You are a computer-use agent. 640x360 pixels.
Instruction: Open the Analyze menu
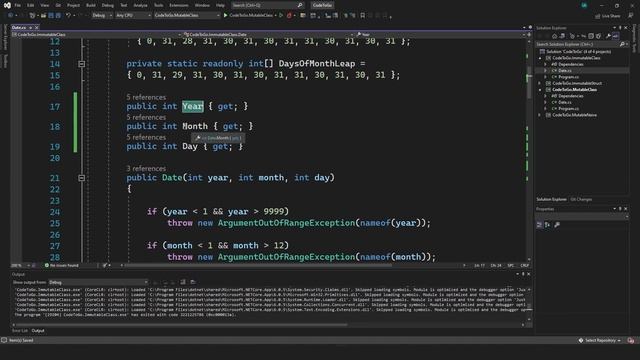pos(140,5)
